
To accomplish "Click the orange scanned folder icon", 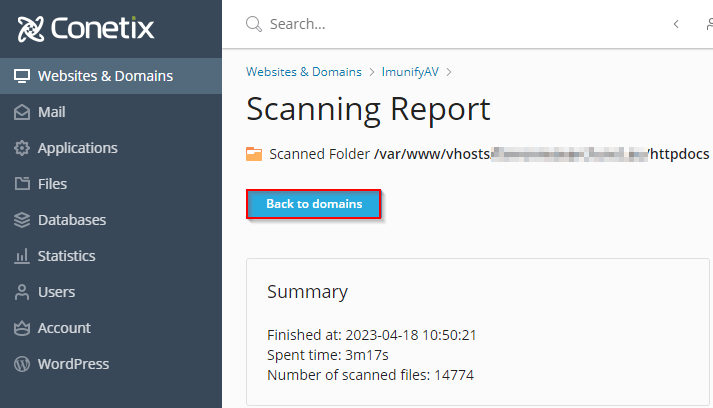I will [254, 154].
